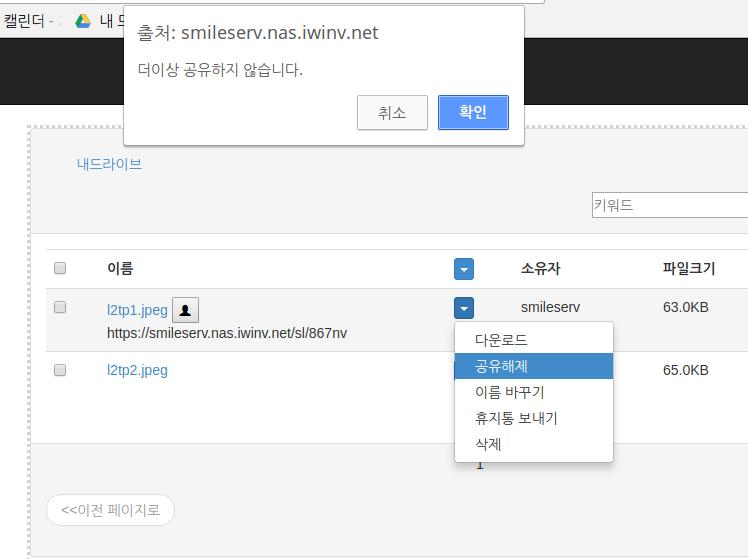Viewport: 748px width, 559px height.
Task: Choose 공유해제 in the context menu
Action: tap(501, 366)
